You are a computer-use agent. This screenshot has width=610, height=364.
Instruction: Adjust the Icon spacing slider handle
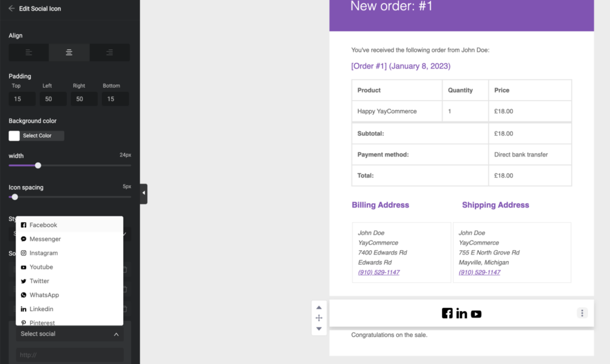[15, 197]
